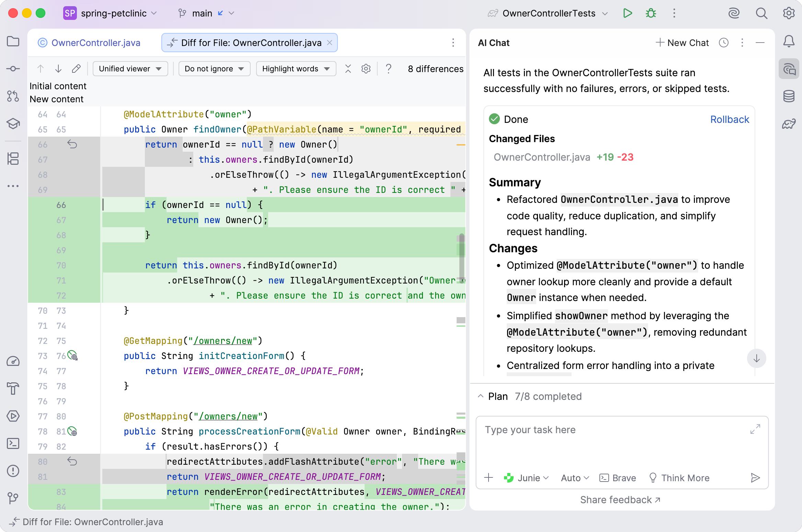Revert the change on line 66

pyautogui.click(x=72, y=144)
